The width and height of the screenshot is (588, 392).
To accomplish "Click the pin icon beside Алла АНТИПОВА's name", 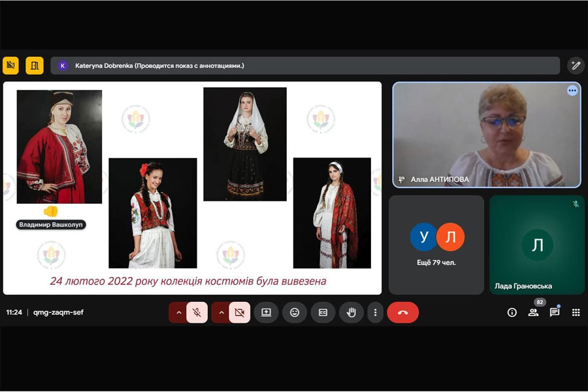I will pyautogui.click(x=401, y=180).
